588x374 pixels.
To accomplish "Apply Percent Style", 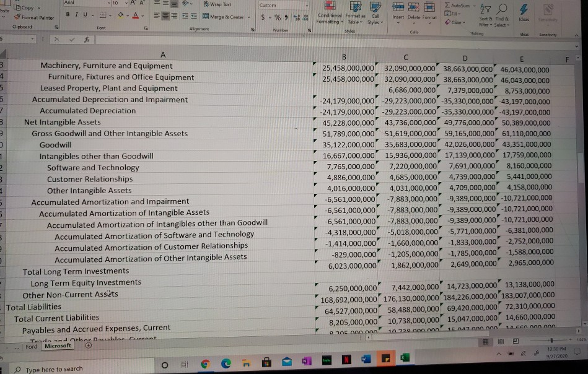I will pyautogui.click(x=278, y=17).
